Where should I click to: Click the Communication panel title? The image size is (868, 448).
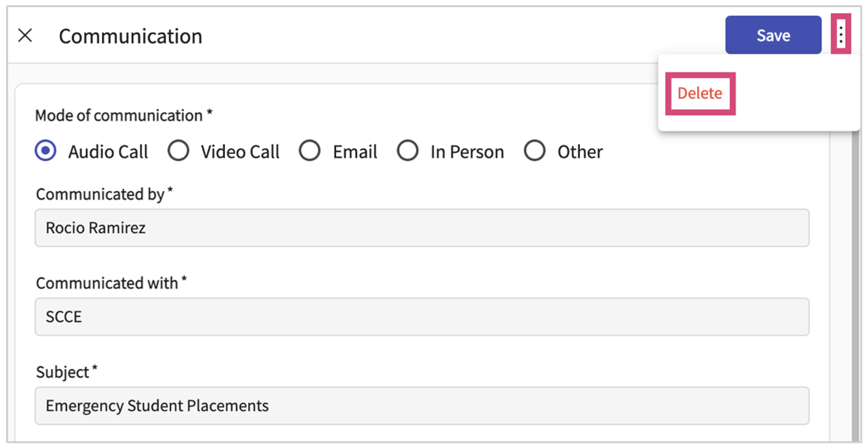(130, 37)
